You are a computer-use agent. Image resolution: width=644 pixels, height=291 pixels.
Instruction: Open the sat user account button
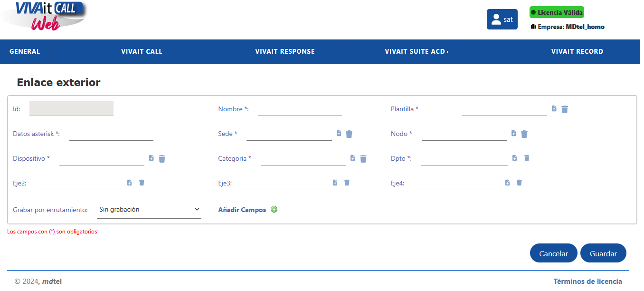[x=502, y=19]
